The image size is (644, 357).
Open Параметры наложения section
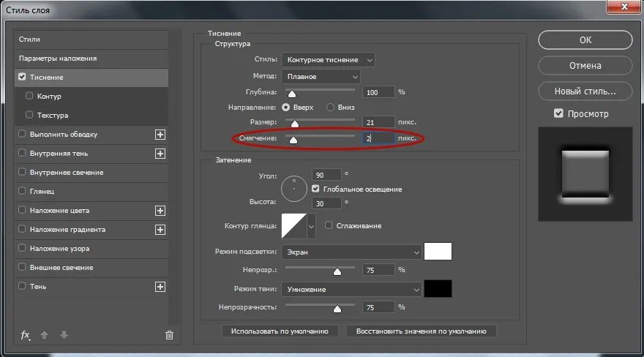(x=91, y=59)
